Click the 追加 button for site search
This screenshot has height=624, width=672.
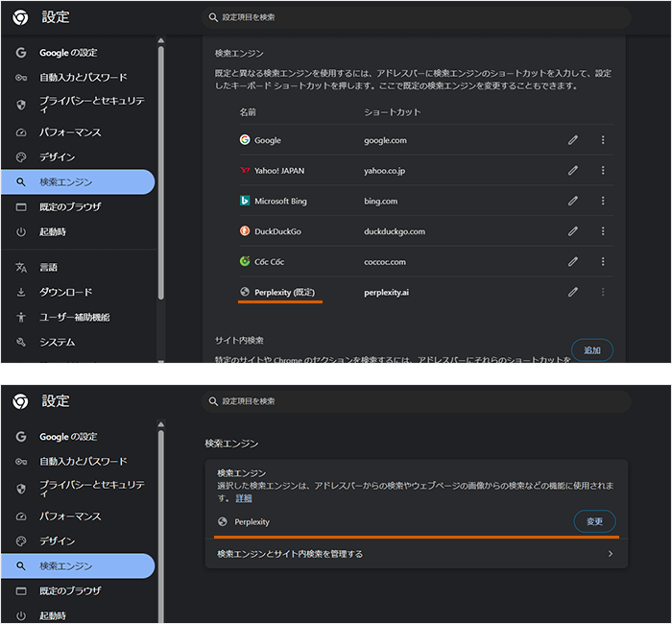click(x=592, y=350)
